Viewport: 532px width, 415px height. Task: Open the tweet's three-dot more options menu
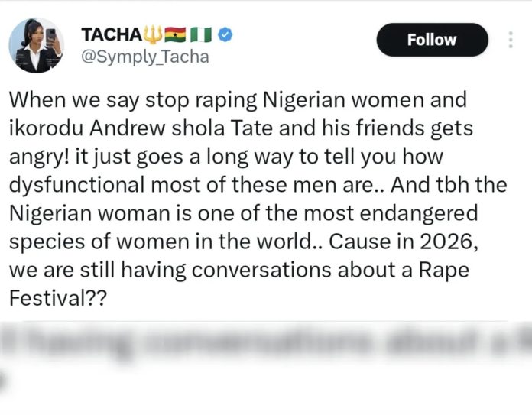(x=511, y=39)
